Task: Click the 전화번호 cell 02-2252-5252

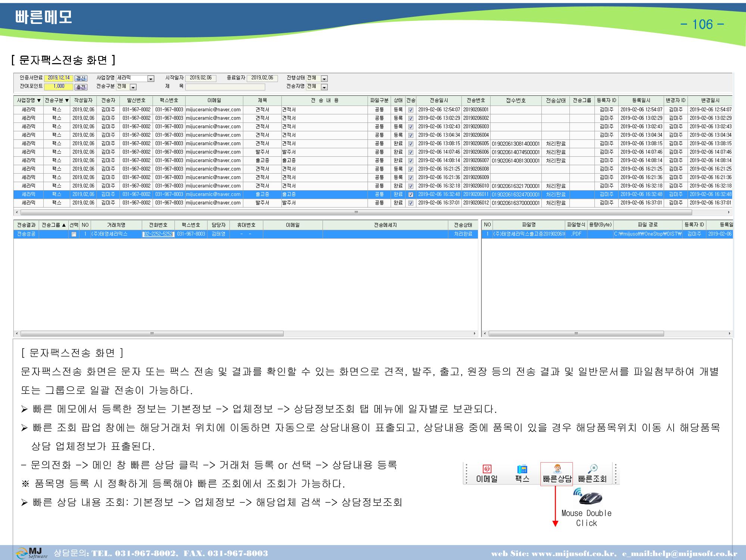Action: [158, 234]
